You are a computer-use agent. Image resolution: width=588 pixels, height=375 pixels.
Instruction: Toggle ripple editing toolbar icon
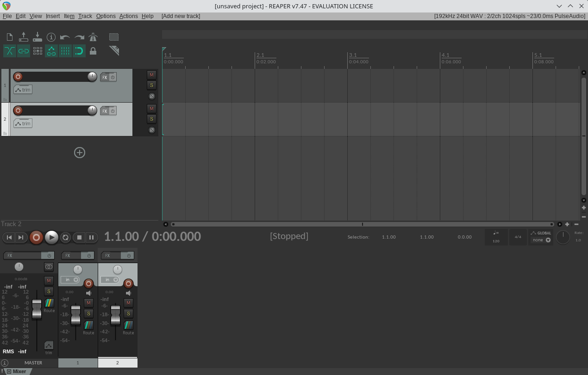(x=38, y=51)
